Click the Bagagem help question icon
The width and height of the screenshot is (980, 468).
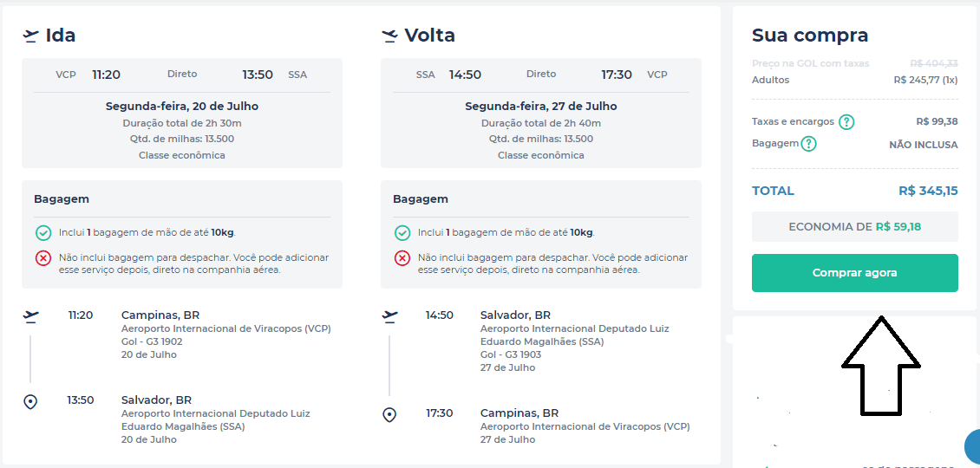click(x=809, y=145)
